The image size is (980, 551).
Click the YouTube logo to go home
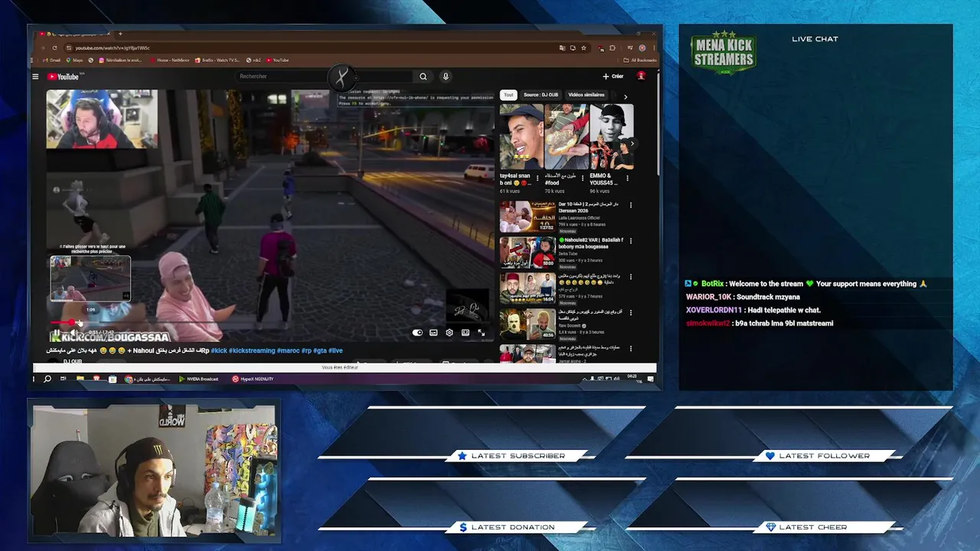point(63,77)
